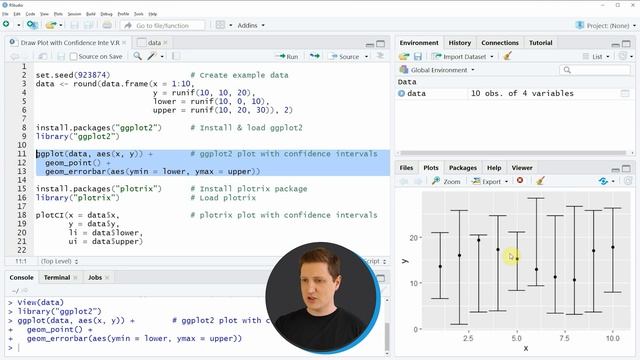Click the Save Workspace disk icon

click(x=418, y=56)
